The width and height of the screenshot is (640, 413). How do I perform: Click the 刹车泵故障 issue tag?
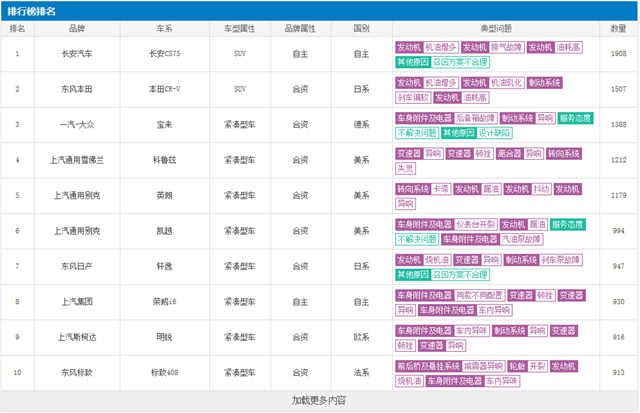[x=560, y=260]
